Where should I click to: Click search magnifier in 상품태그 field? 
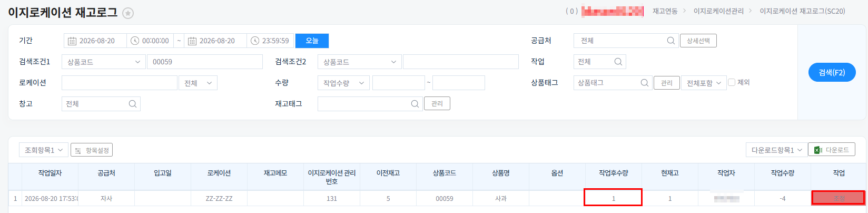tap(645, 83)
